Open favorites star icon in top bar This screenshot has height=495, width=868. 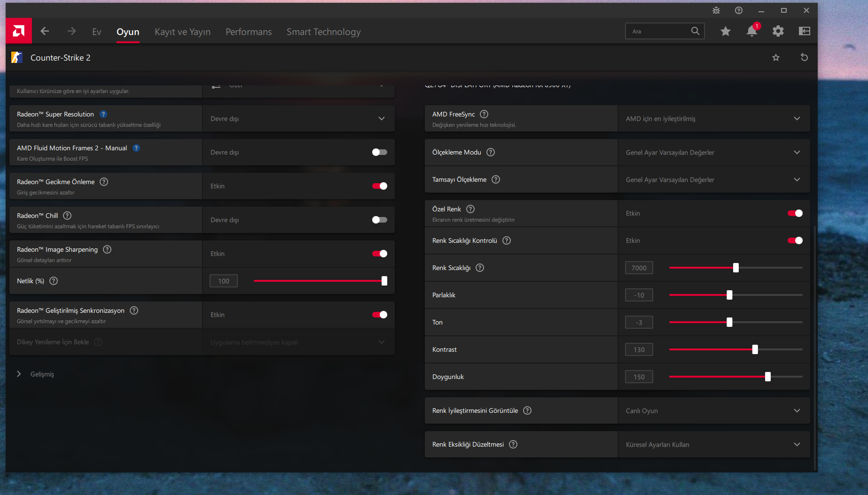pos(726,31)
